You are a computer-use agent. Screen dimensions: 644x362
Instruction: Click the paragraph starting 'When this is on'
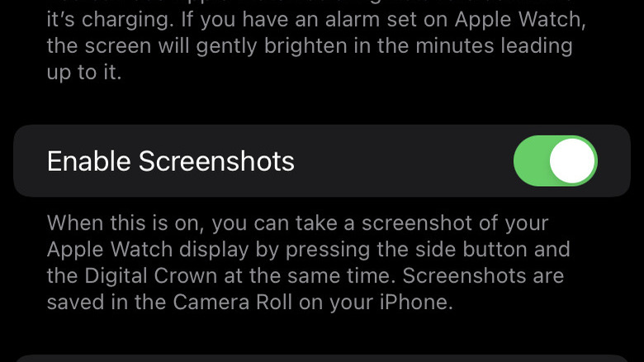point(308,263)
